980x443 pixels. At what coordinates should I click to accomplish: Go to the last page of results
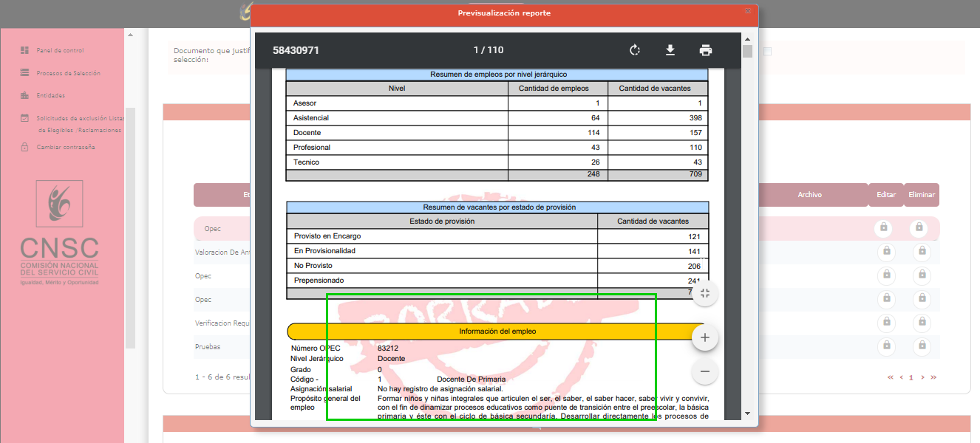933,377
